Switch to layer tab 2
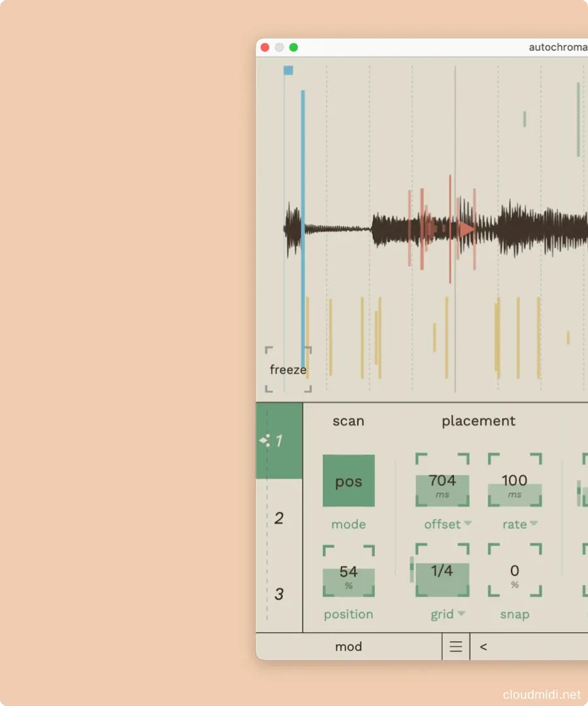This screenshot has height=706, width=588. click(x=279, y=518)
